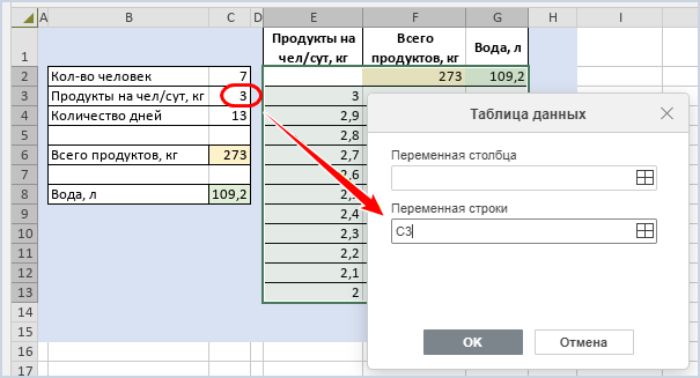Screen dimensions: 700x378
Task: Click cell E9 with value 2,4
Action: (x=313, y=214)
